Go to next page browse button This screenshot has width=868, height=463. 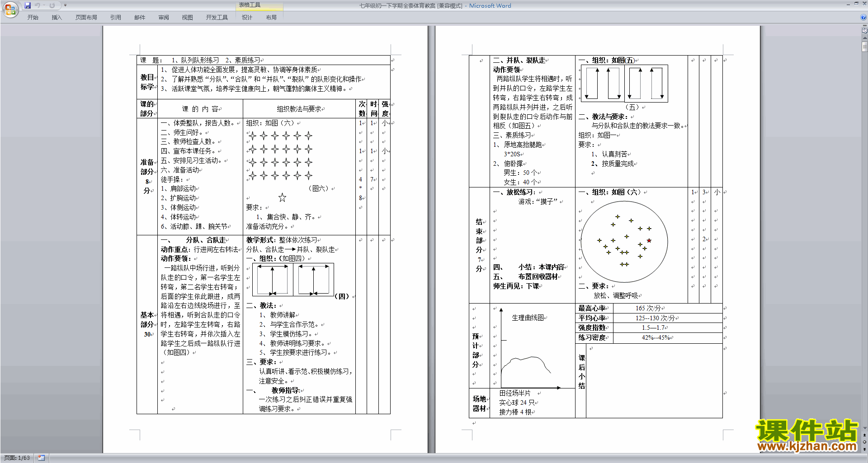(864, 449)
